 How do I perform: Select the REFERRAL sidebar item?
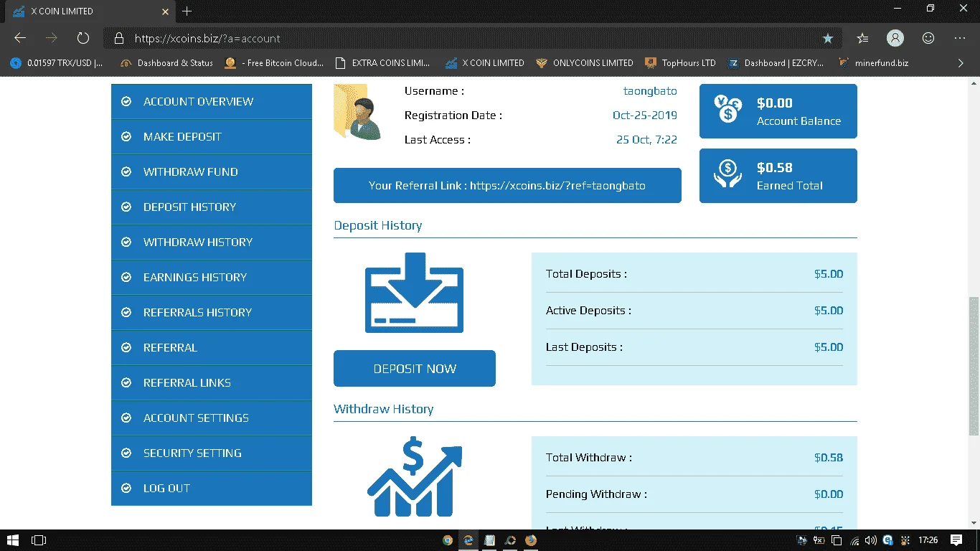(212, 347)
